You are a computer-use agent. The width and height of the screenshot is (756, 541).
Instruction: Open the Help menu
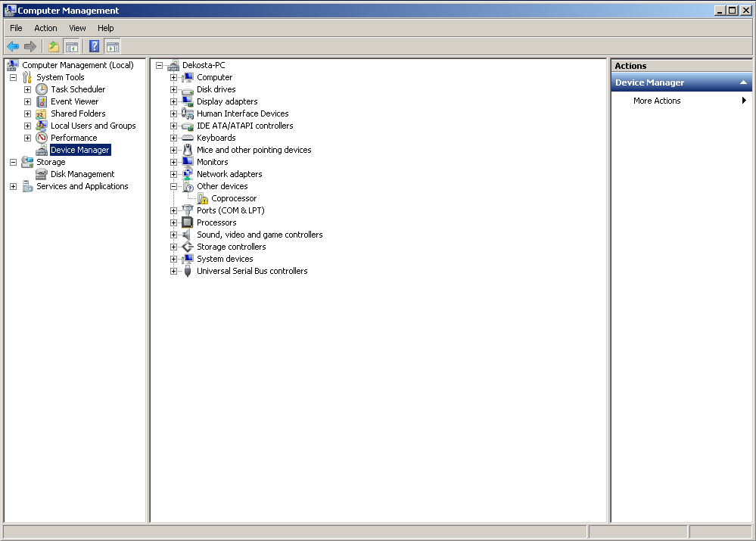(106, 28)
